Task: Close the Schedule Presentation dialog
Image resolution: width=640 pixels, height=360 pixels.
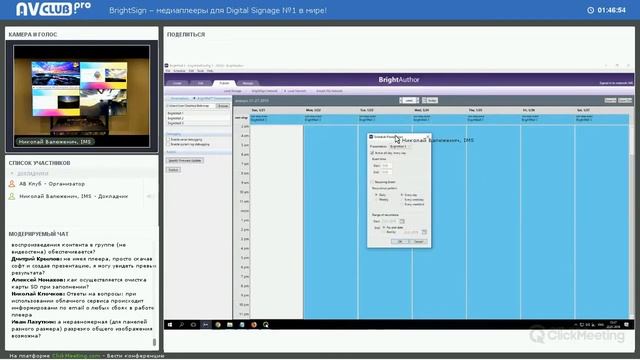Action: pyautogui.click(x=427, y=137)
